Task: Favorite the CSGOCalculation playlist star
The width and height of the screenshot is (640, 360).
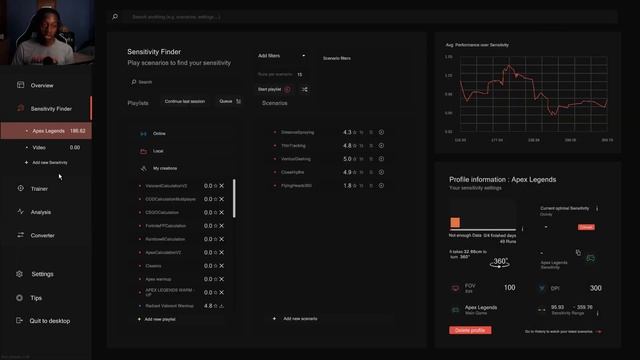Action: click(216, 212)
